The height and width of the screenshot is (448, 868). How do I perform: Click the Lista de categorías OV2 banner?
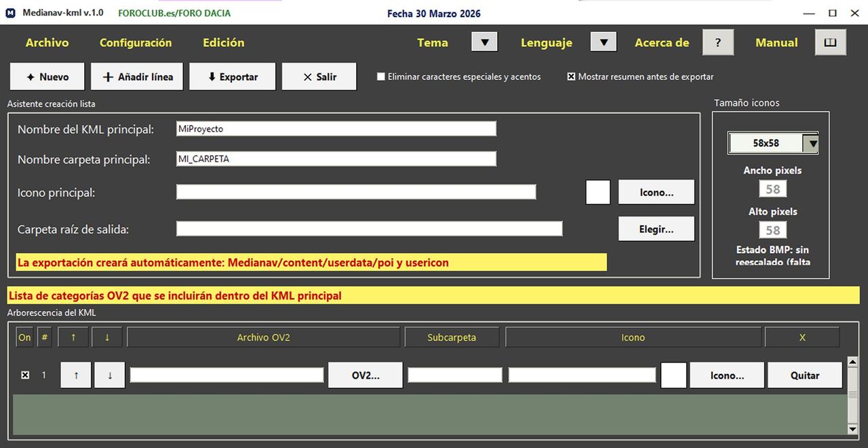pyautogui.click(x=433, y=295)
